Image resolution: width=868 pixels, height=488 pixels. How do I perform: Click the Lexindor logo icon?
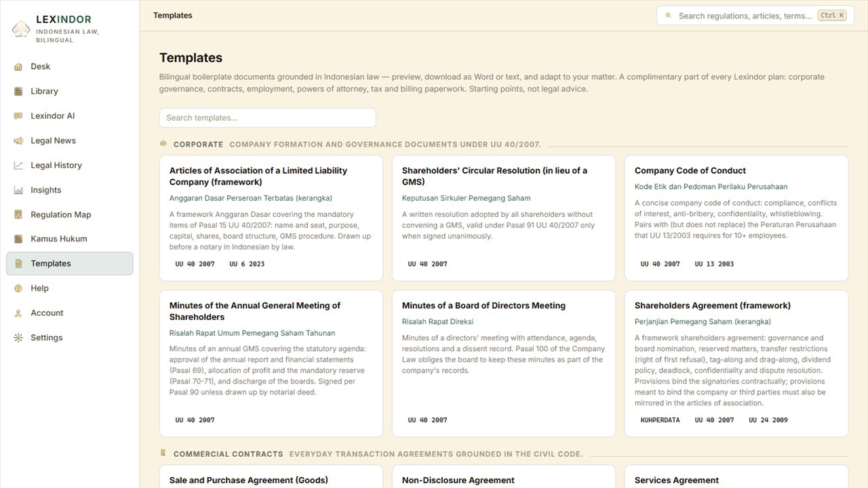click(x=21, y=28)
